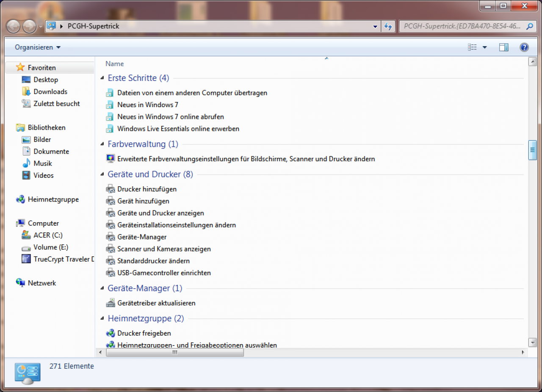The height and width of the screenshot is (392, 542).
Task: Click the ACER (C:) drive icon
Action: point(26,235)
